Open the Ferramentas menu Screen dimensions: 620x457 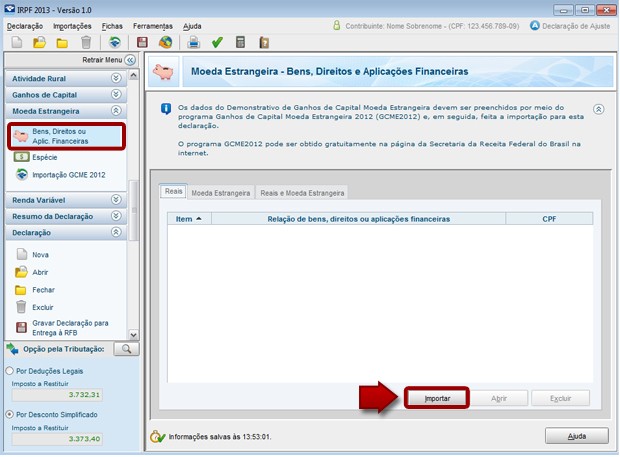(153, 25)
